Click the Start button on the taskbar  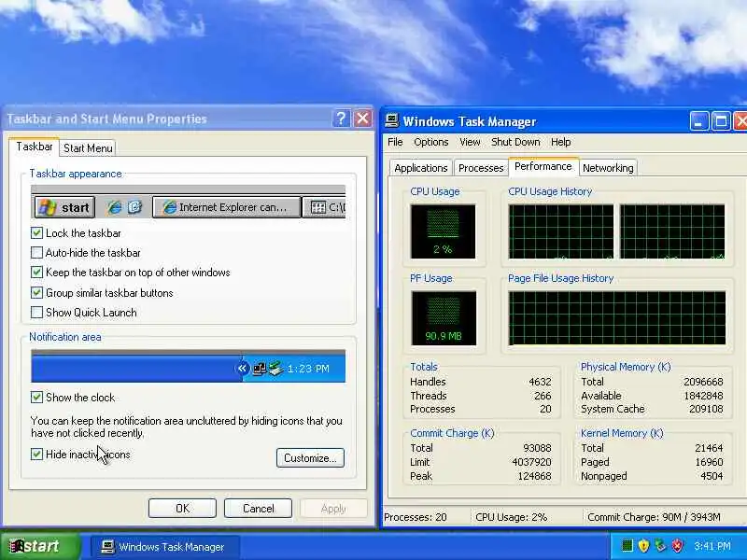pyautogui.click(x=40, y=546)
